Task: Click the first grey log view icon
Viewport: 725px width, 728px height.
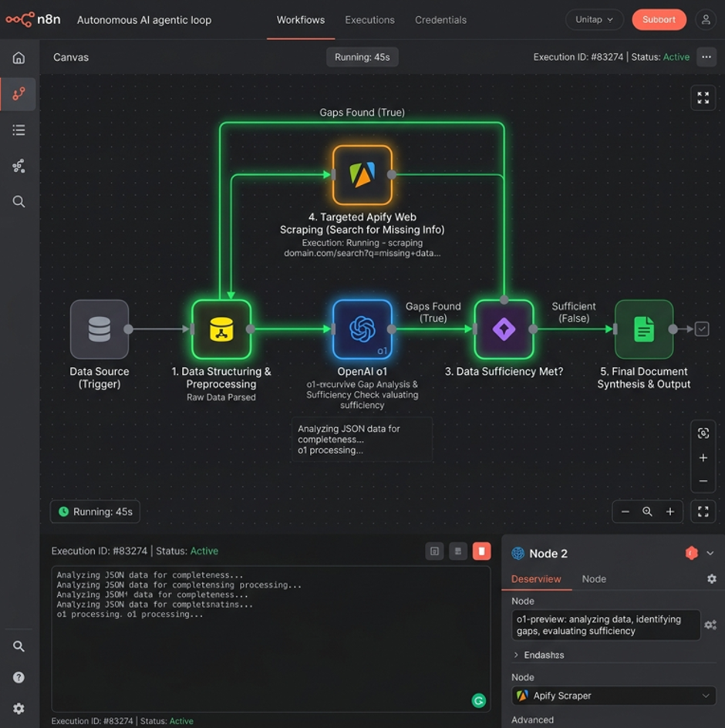Action: (434, 551)
